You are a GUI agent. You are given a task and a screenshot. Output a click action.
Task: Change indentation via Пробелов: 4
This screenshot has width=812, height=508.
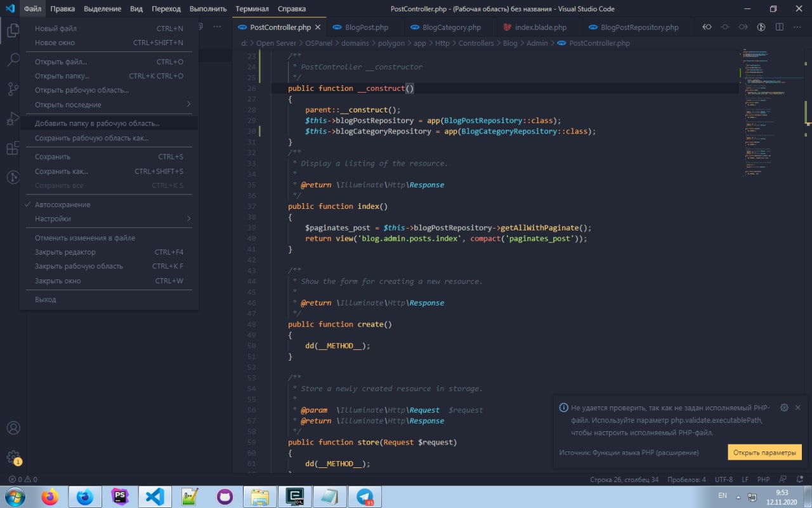click(x=686, y=479)
